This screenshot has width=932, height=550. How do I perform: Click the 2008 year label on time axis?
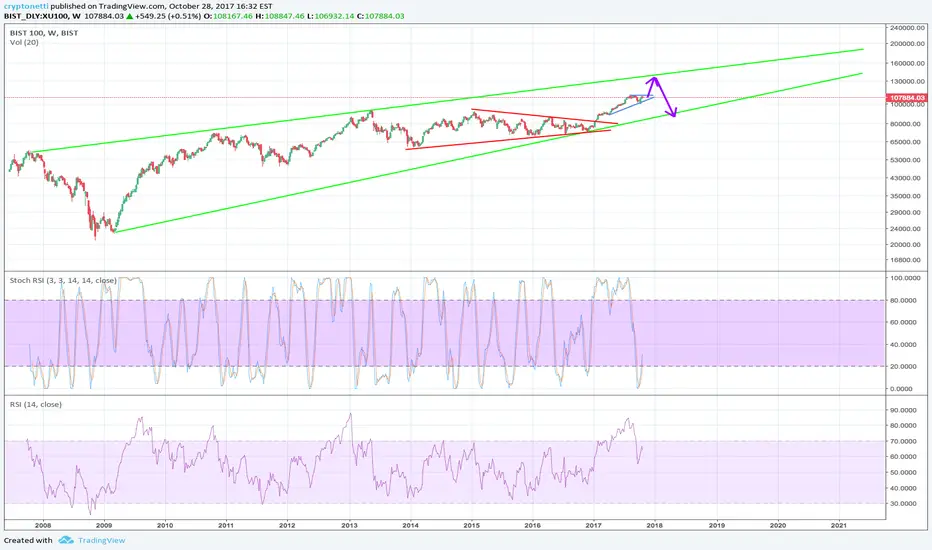point(43,525)
